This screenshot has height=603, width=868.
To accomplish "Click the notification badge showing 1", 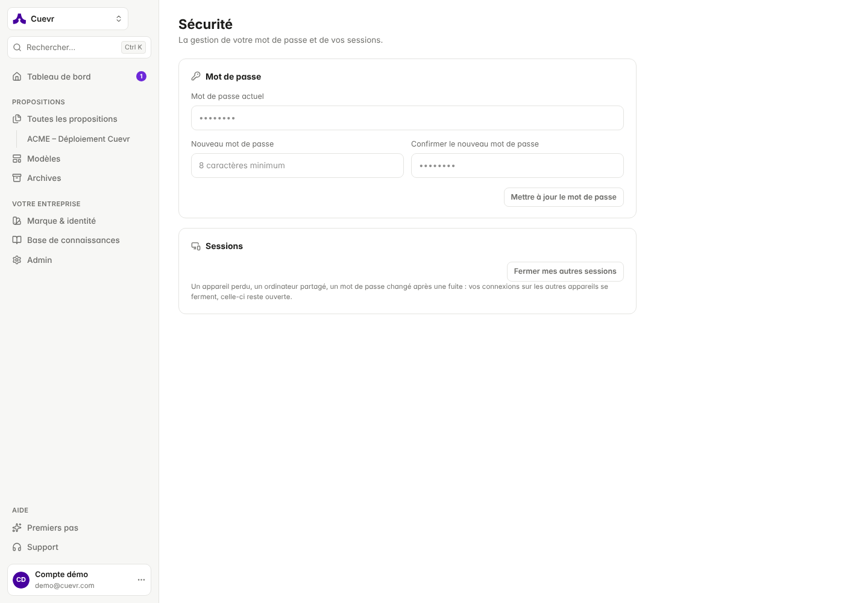I will click(141, 76).
